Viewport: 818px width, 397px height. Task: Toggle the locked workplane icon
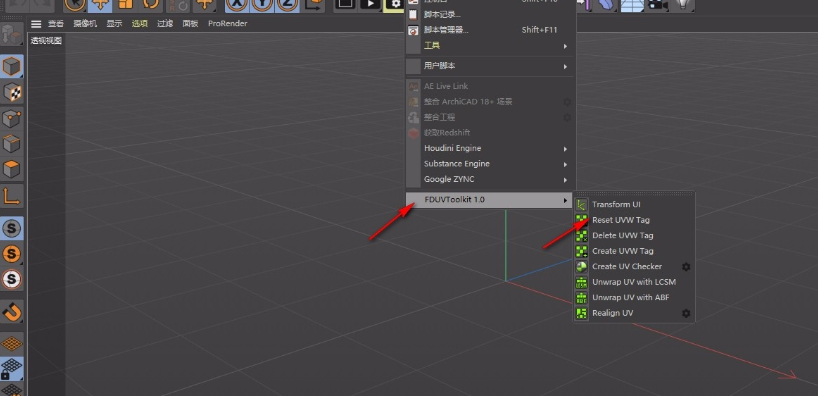(11, 368)
